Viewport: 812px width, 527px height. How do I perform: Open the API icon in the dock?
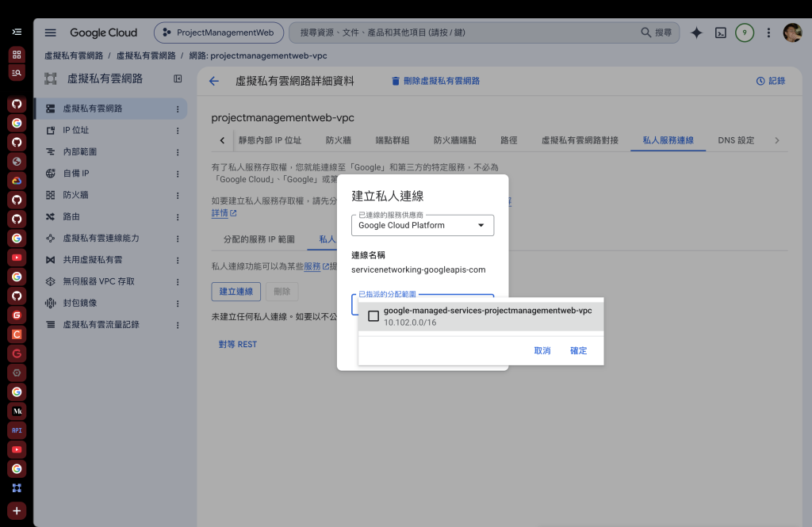(x=17, y=430)
